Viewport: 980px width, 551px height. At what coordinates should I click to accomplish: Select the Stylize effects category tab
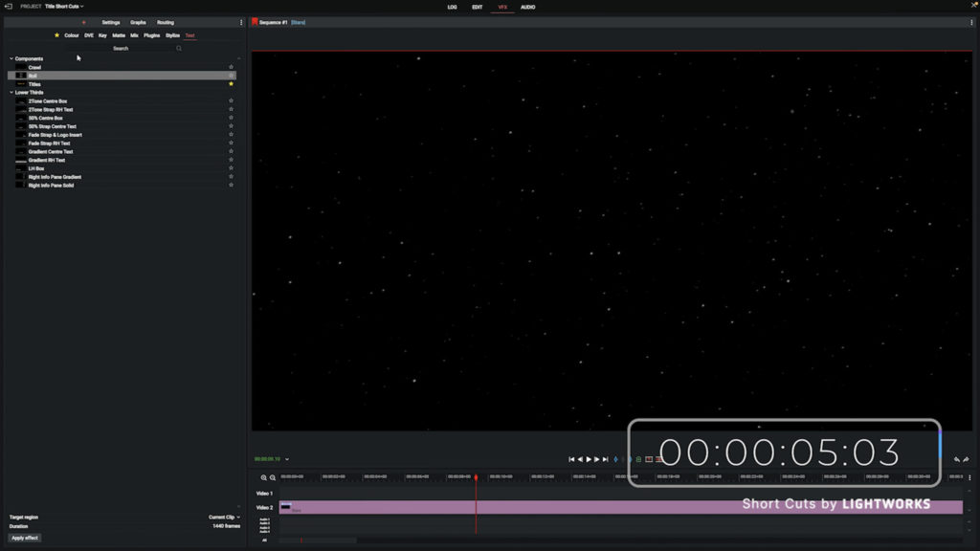click(172, 35)
